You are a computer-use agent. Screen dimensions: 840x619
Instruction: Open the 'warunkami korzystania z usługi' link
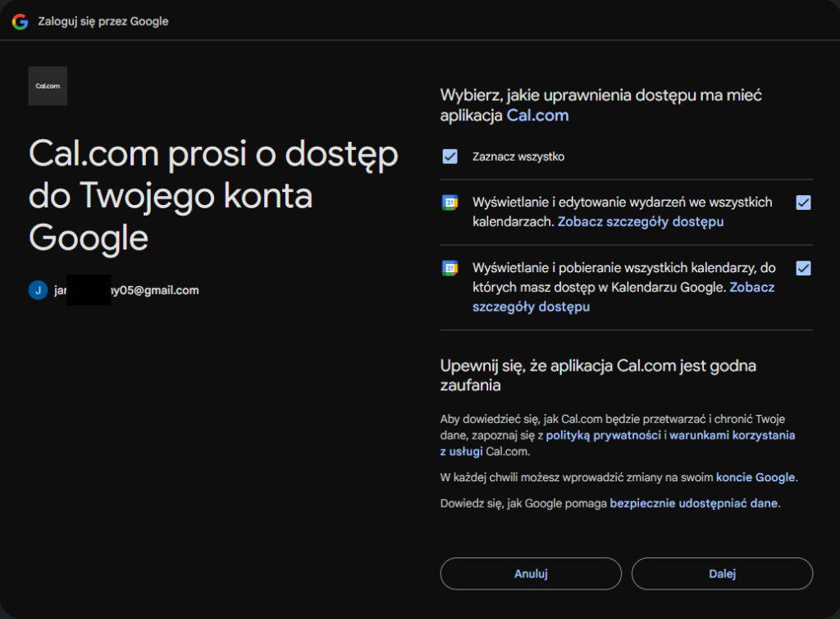(618, 444)
